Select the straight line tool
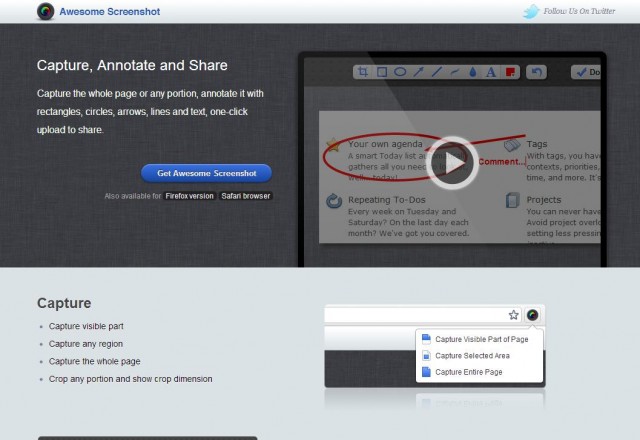 pyautogui.click(x=436, y=72)
